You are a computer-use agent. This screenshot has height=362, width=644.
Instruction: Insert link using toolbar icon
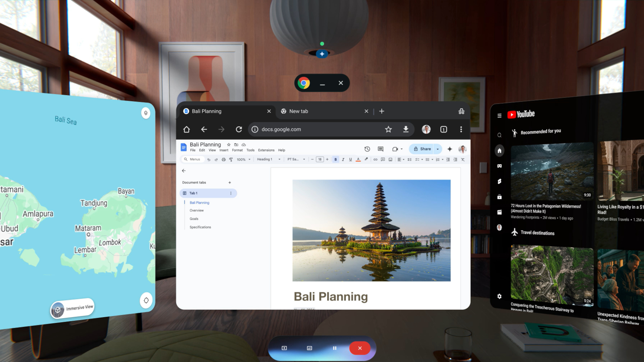(375, 160)
